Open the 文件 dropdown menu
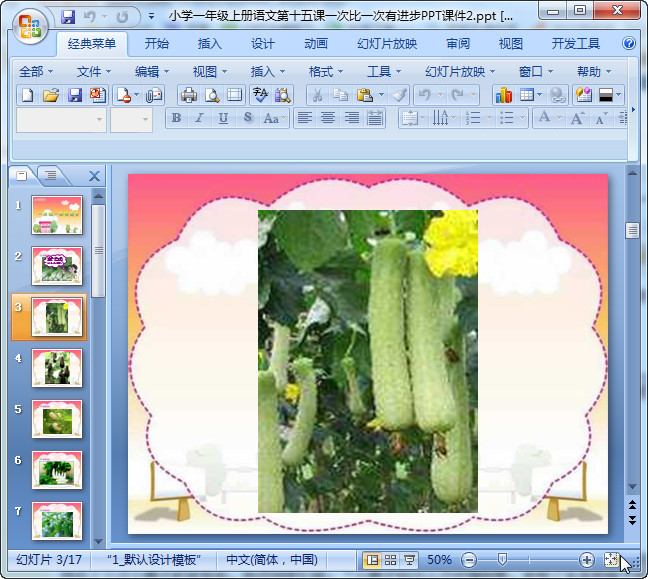The height and width of the screenshot is (579, 648). 94,71
